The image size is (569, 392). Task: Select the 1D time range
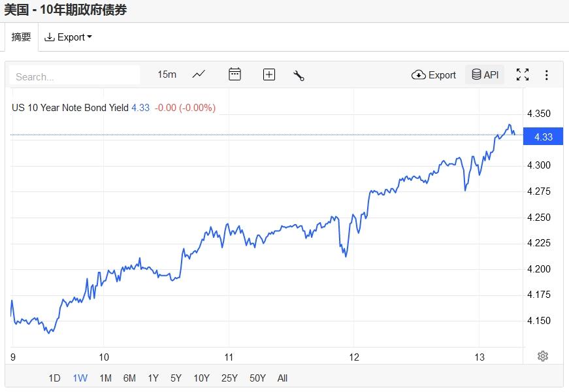(x=55, y=378)
